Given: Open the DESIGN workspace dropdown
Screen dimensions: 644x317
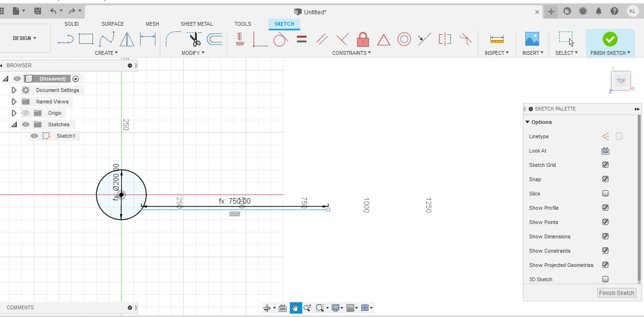Looking at the screenshot, I should [25, 38].
